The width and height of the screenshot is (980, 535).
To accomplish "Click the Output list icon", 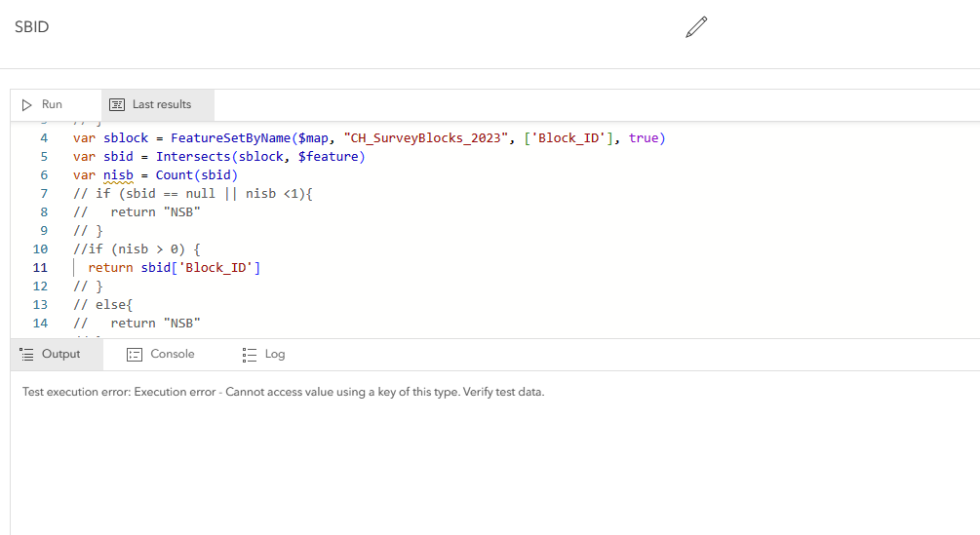I will click(27, 354).
